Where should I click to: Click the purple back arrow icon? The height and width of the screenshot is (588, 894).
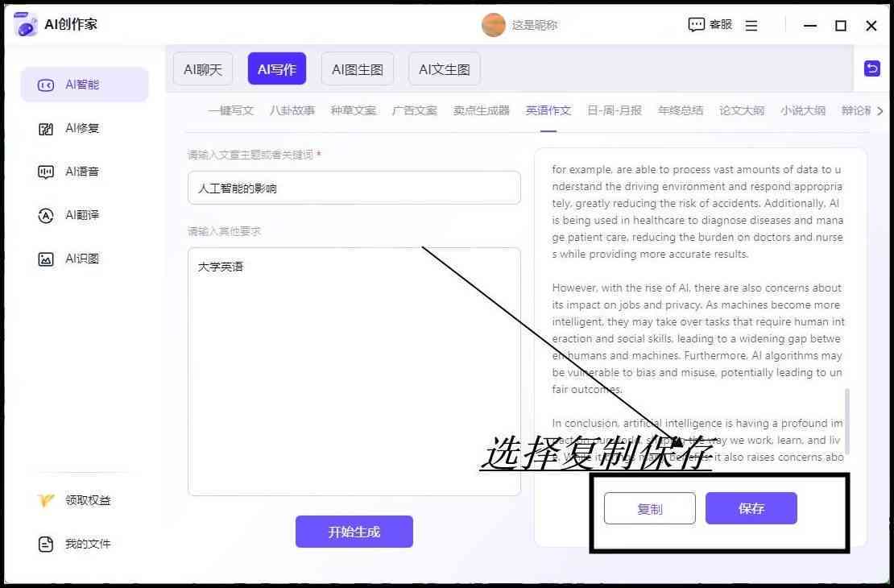point(871,68)
